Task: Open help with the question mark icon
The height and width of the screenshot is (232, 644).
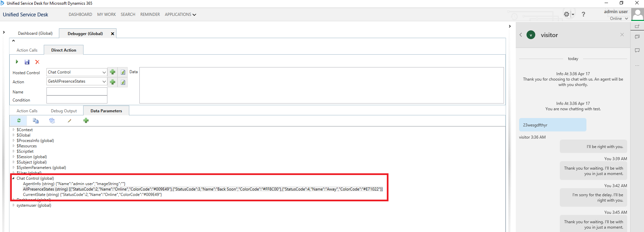Action: [x=583, y=14]
